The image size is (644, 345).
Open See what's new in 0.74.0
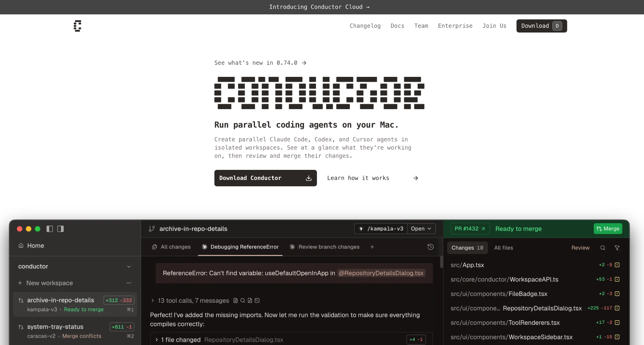260,63
